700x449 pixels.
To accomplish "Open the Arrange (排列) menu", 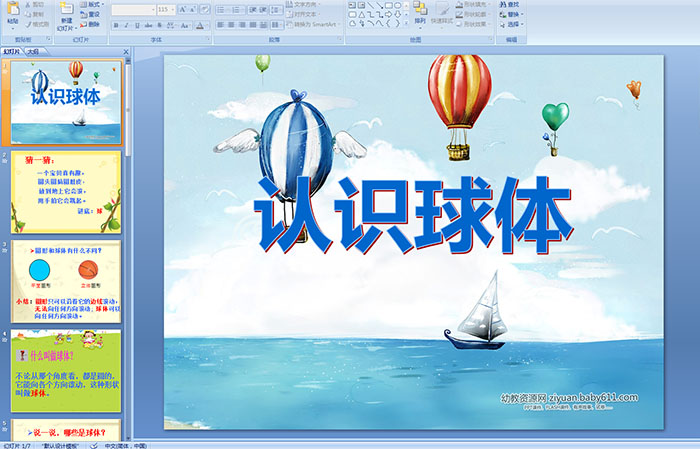I will pyautogui.click(x=420, y=14).
